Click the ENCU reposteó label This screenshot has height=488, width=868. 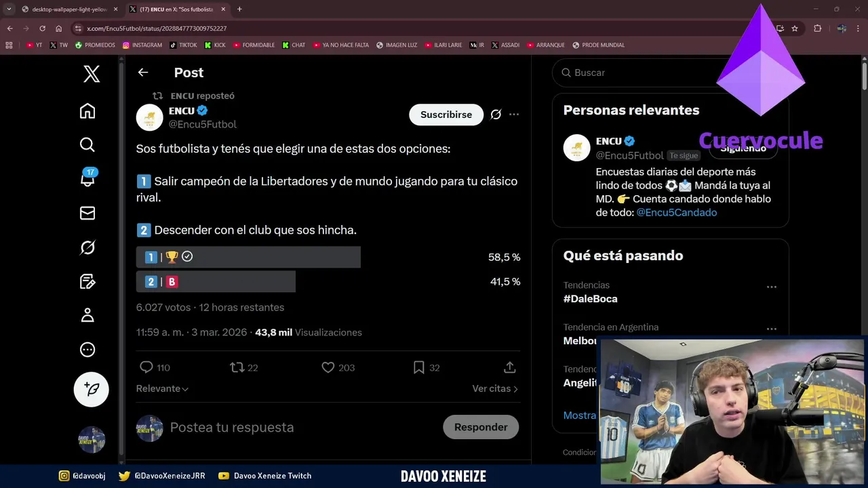pyautogui.click(x=202, y=96)
